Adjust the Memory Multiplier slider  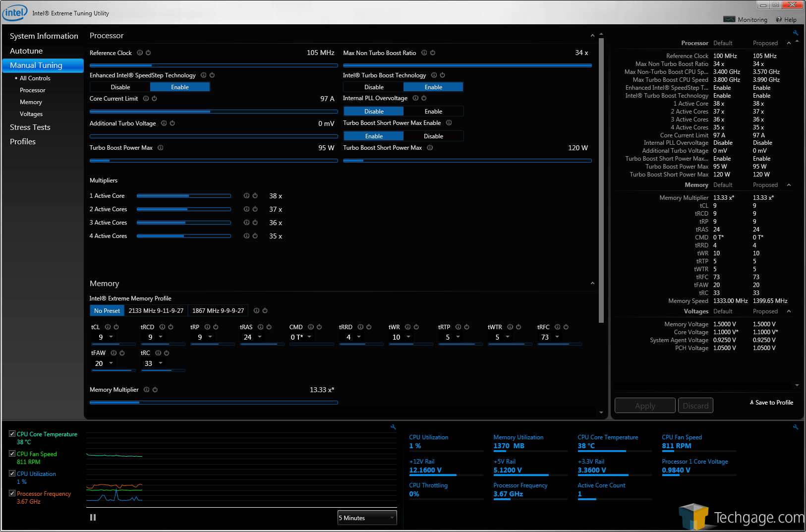coord(214,403)
